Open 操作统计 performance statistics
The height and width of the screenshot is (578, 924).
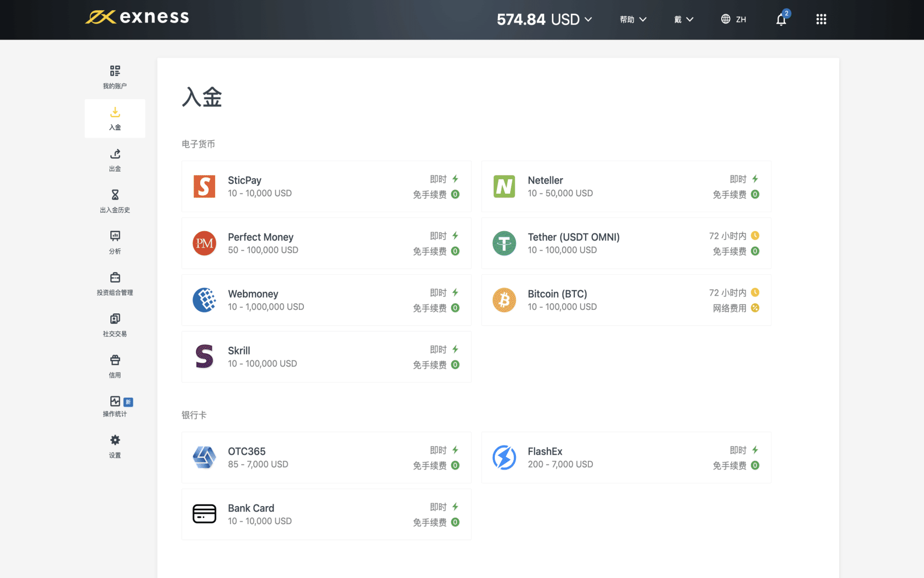(115, 406)
